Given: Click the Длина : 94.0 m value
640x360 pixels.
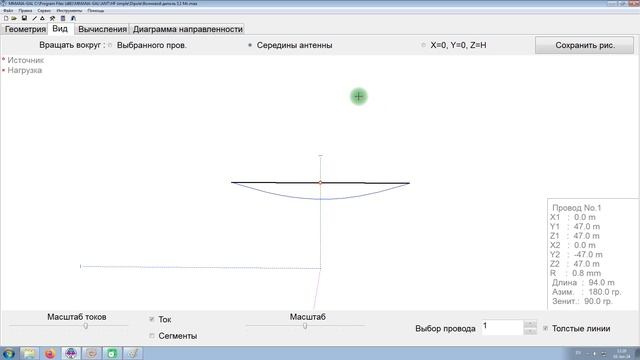Looking at the screenshot, I should coord(583,282).
